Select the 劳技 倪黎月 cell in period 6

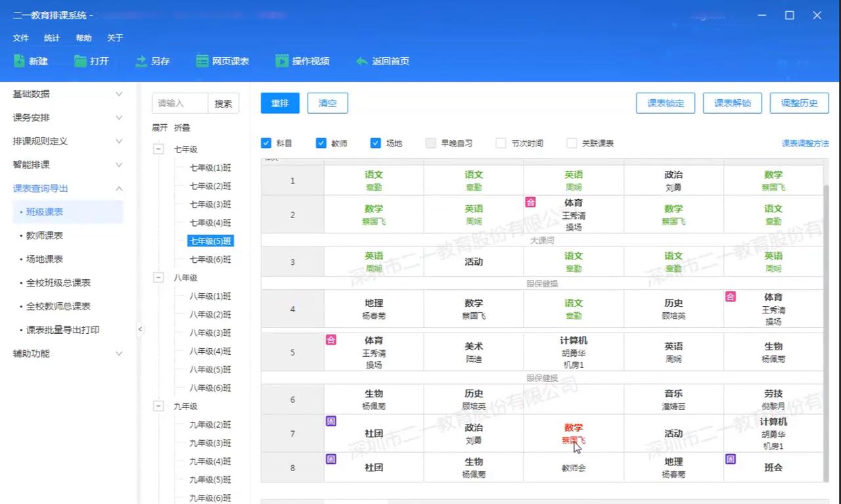pyautogui.click(x=773, y=400)
